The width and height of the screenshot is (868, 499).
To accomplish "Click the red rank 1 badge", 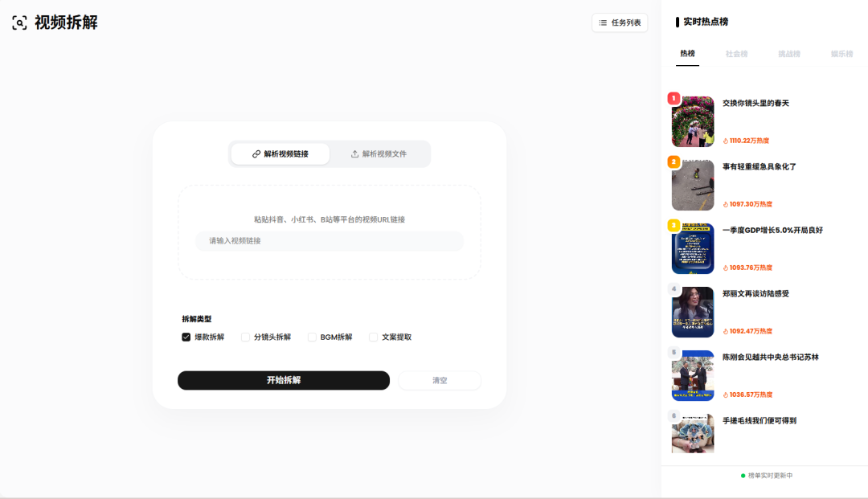I will coord(674,99).
